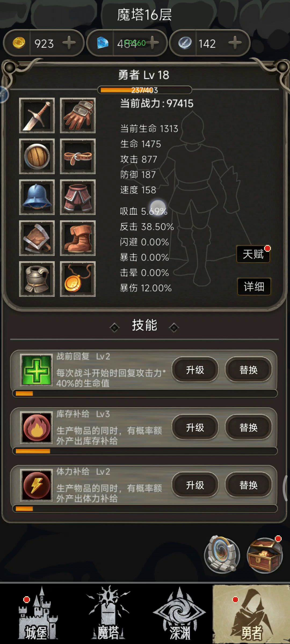Tap the 体力补给 lightning skill icon
290x644 pixels.
click(37, 485)
